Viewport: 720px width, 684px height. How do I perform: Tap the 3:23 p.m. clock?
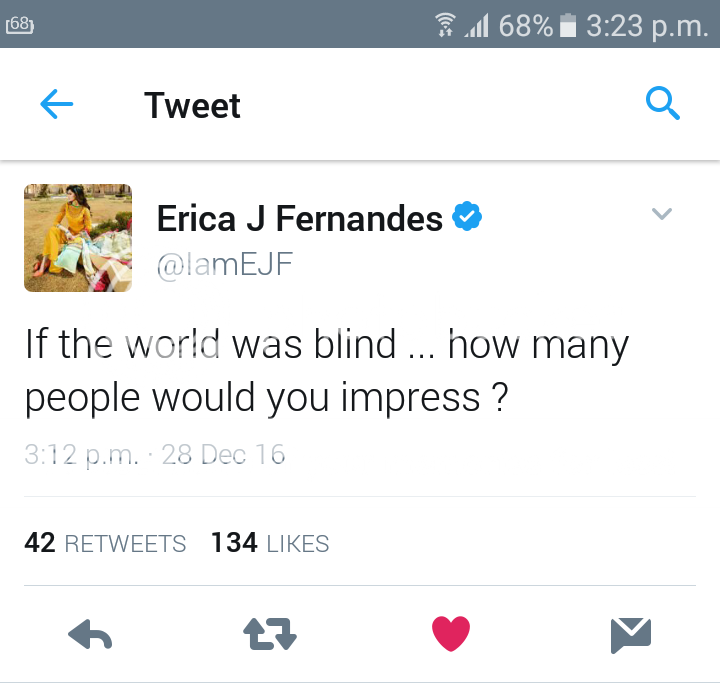(646, 25)
